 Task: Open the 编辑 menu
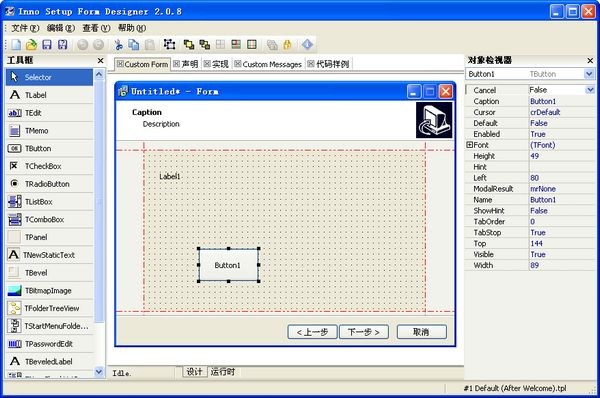60,28
